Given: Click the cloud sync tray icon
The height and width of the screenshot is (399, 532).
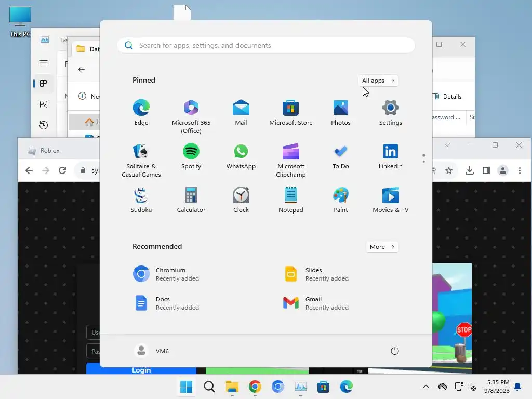Looking at the screenshot, I should (443, 387).
